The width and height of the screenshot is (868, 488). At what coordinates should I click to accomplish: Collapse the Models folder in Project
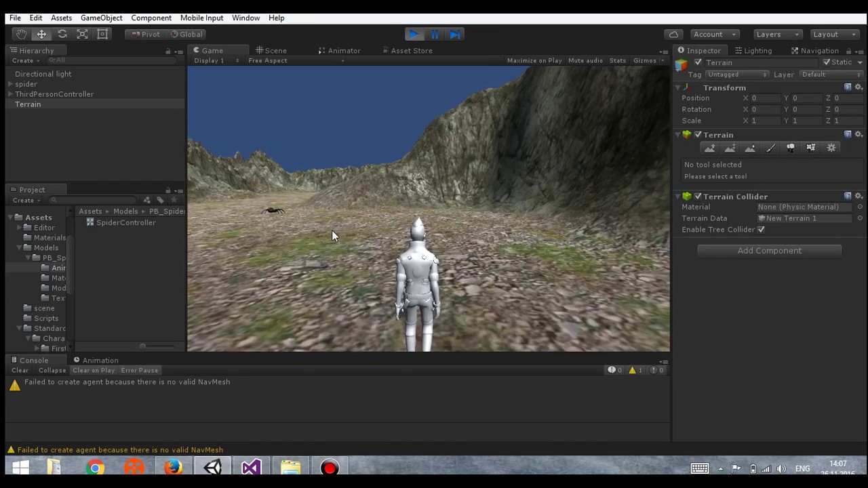click(18, 247)
